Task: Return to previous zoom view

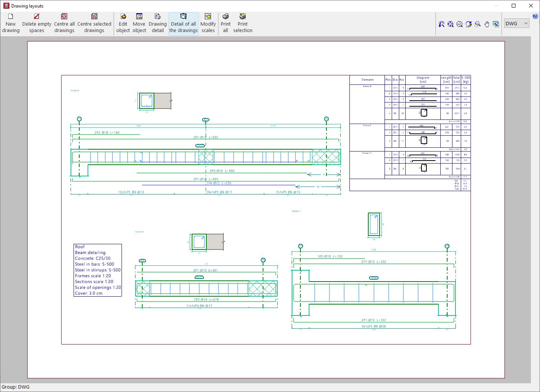Action: [x=442, y=24]
